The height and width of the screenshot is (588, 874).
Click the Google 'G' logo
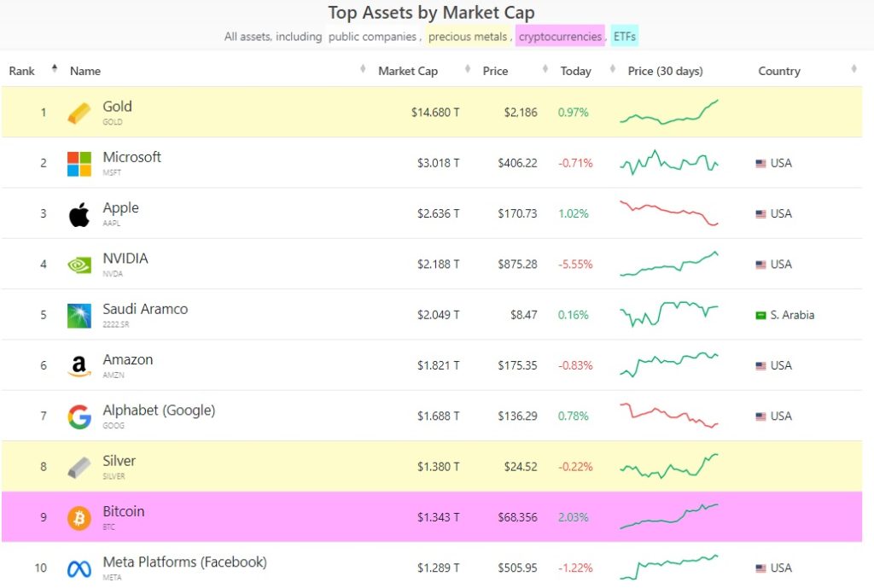point(79,416)
